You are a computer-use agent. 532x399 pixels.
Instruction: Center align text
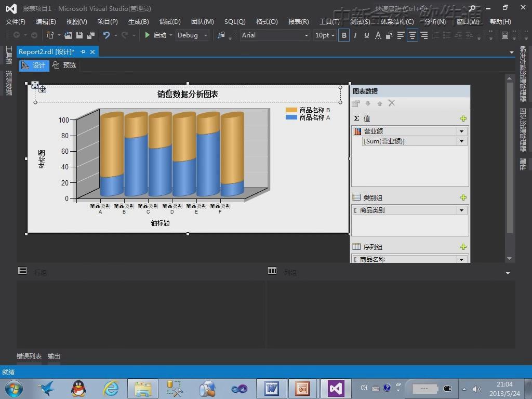tap(412, 35)
